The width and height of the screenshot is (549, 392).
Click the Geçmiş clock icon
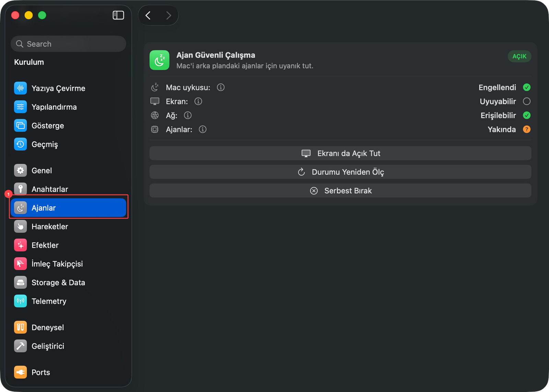pos(21,144)
